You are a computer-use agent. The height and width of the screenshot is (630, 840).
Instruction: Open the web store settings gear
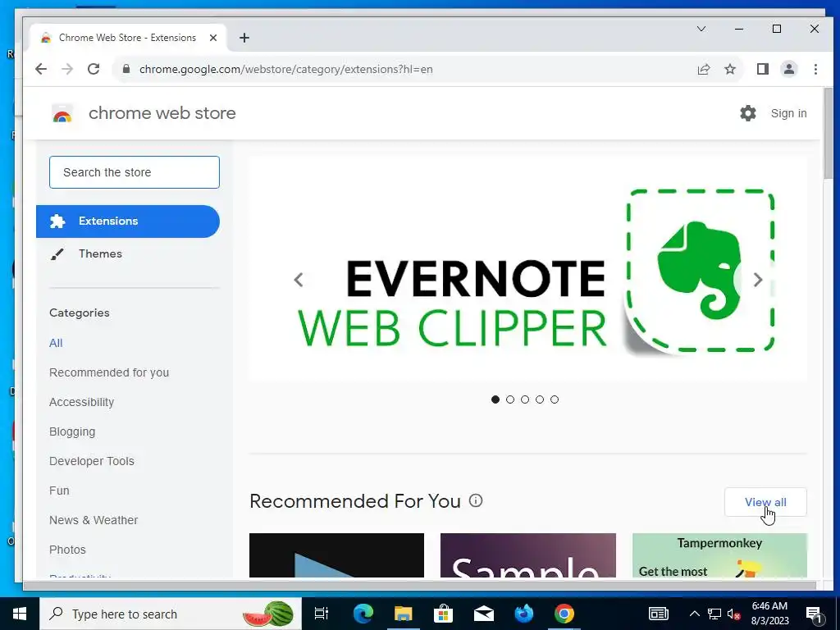point(748,113)
